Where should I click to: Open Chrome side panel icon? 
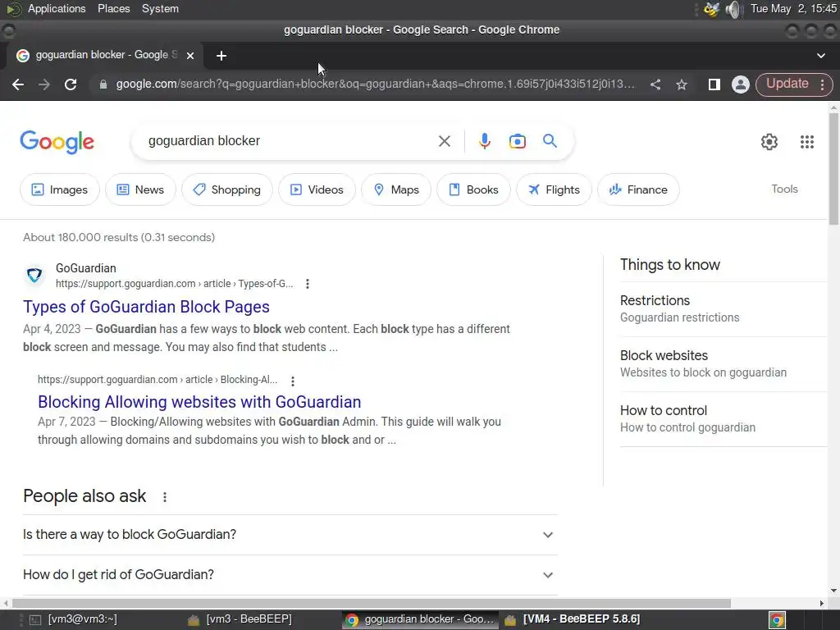(x=714, y=84)
